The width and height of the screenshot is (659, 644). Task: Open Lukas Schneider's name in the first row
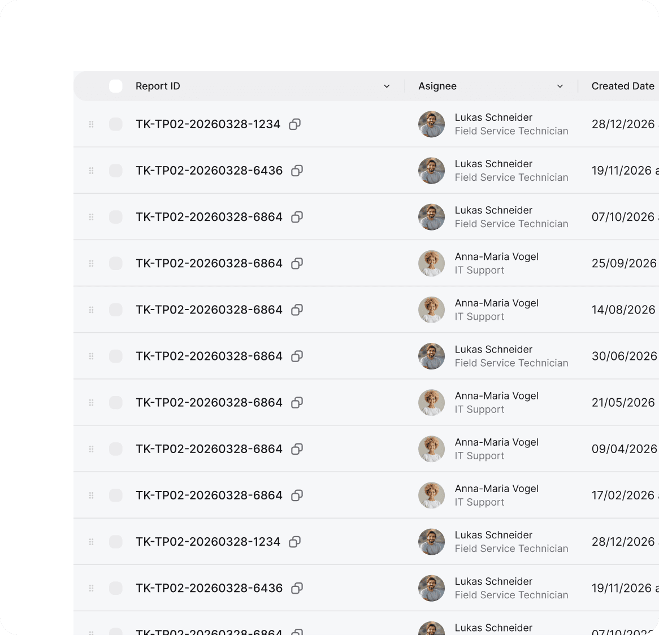click(493, 118)
